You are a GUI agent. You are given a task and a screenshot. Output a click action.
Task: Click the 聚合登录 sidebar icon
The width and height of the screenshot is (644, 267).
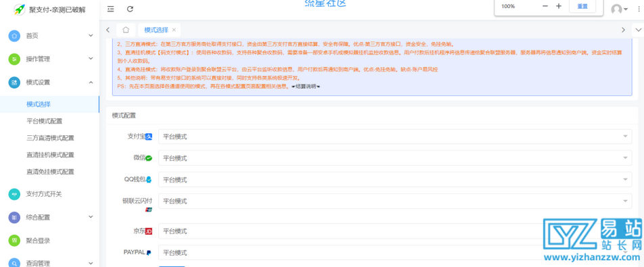(14, 241)
